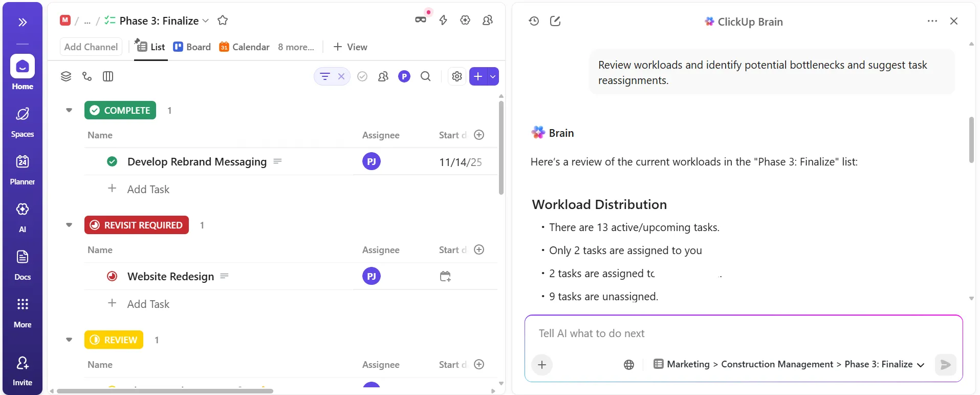This screenshot has height=395, width=980.
Task: Open the search magnifier in the list toolbar
Action: [425, 76]
